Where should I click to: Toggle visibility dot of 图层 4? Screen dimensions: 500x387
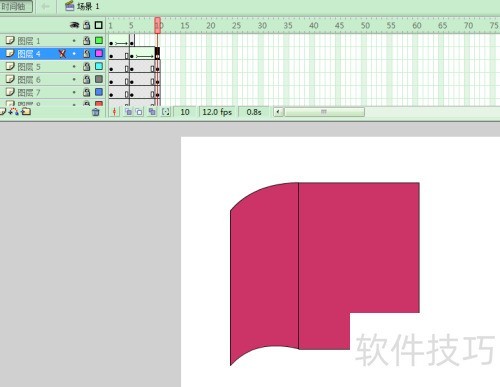74,53
